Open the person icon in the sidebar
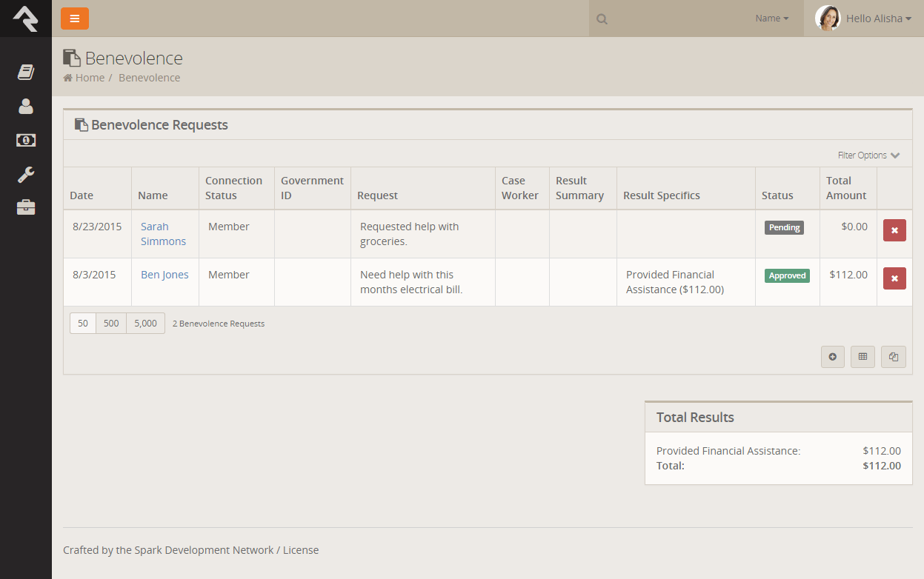The height and width of the screenshot is (579, 924). (26, 106)
